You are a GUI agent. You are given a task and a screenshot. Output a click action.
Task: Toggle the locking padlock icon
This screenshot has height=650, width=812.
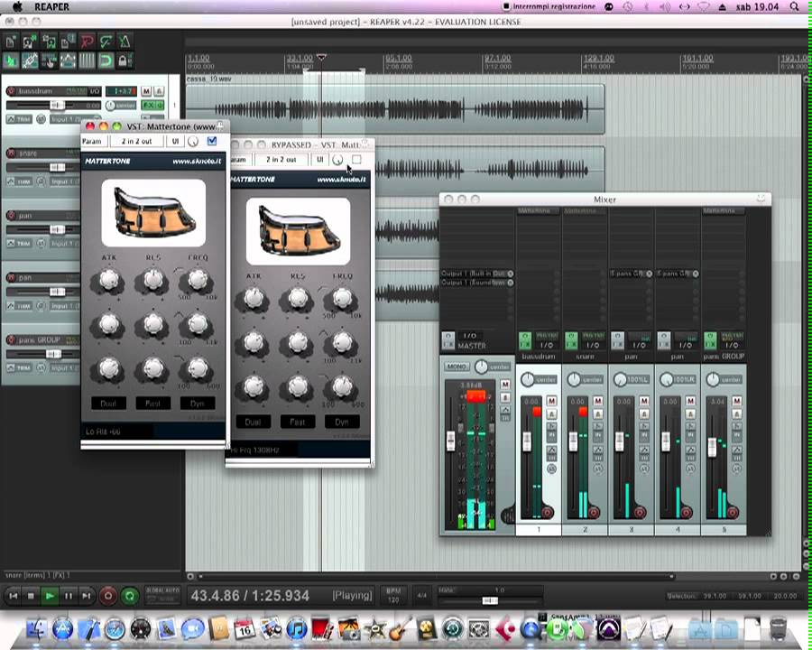[124, 61]
